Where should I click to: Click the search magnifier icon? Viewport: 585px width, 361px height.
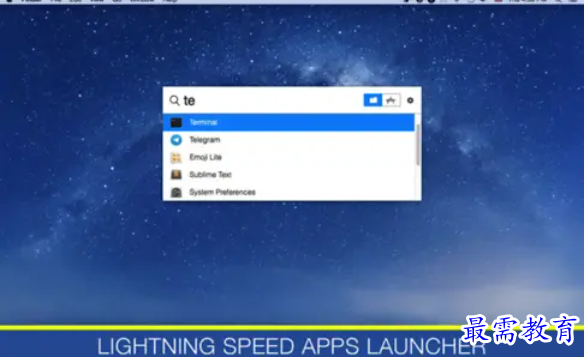[174, 100]
